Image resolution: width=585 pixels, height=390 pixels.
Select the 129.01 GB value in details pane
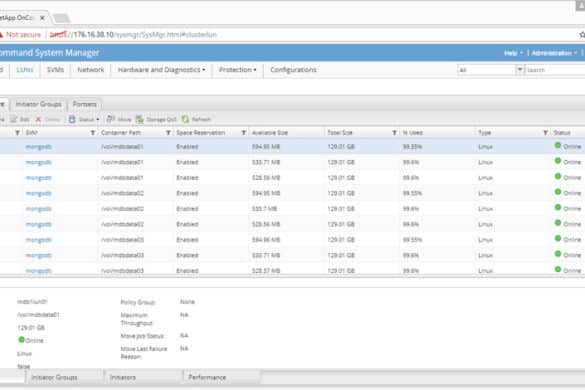click(31, 328)
